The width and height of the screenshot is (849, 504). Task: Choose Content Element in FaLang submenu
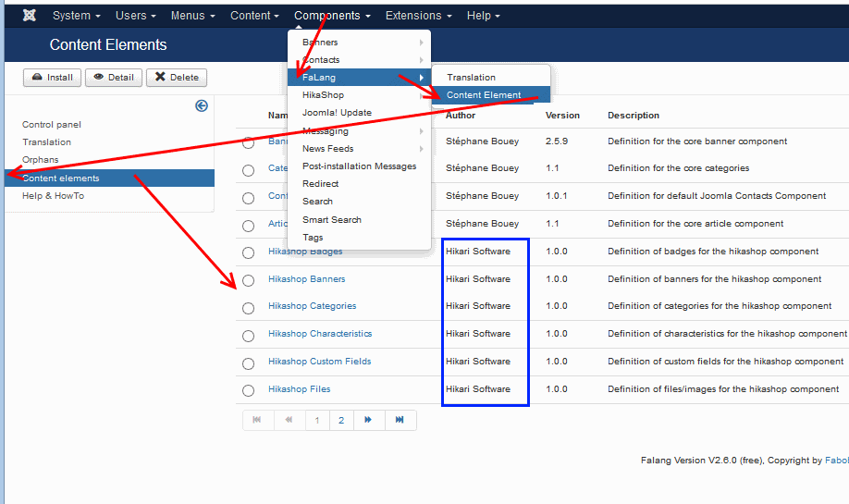tap(491, 94)
